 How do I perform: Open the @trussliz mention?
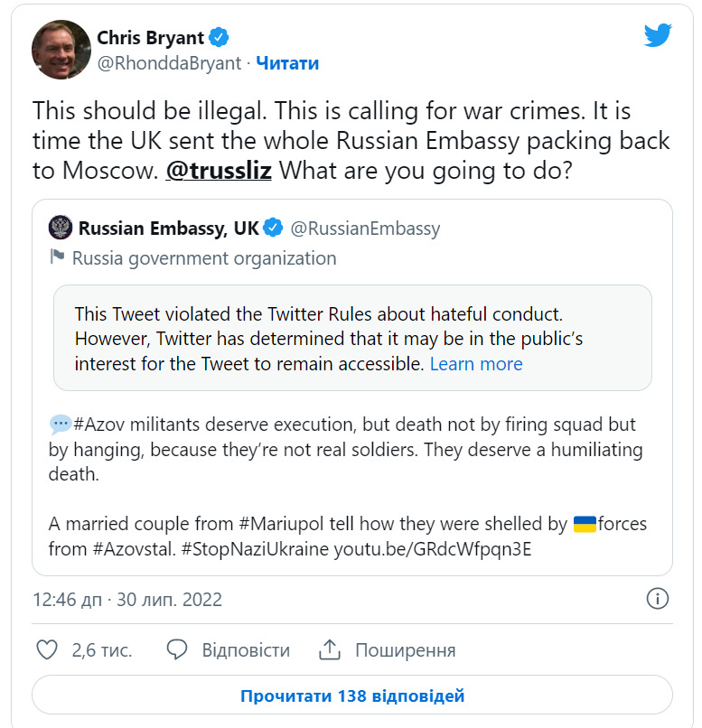click(219, 170)
